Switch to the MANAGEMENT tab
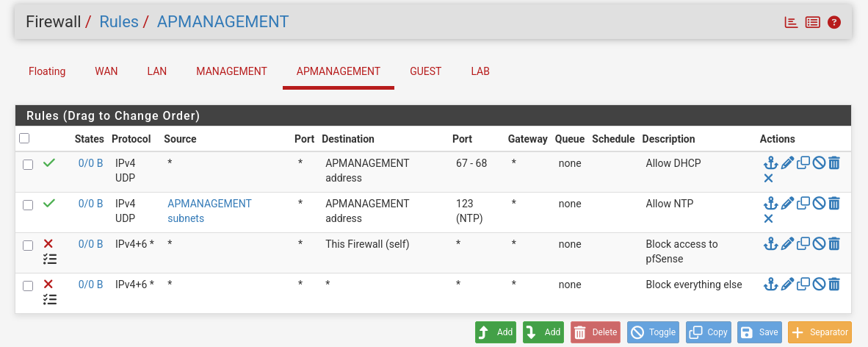 (231, 71)
